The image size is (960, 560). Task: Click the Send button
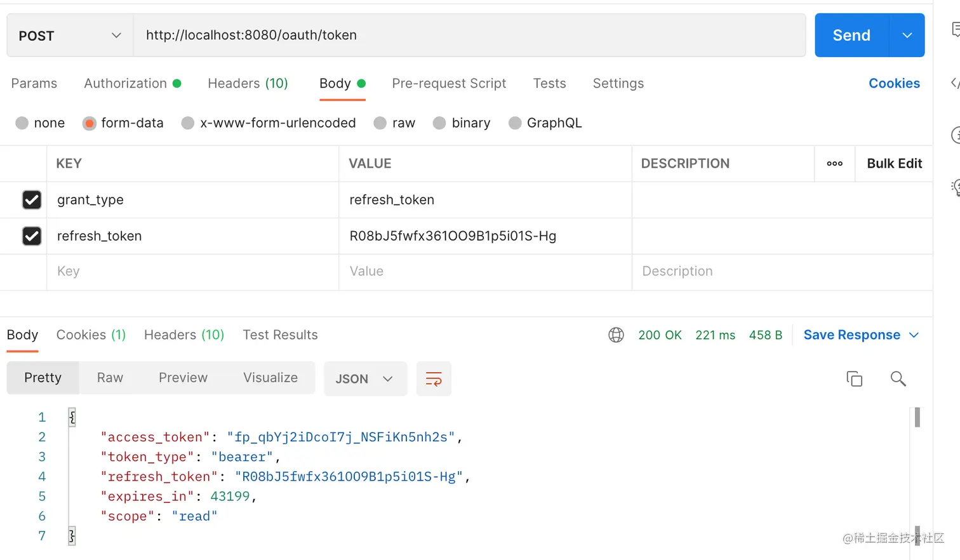coord(851,36)
